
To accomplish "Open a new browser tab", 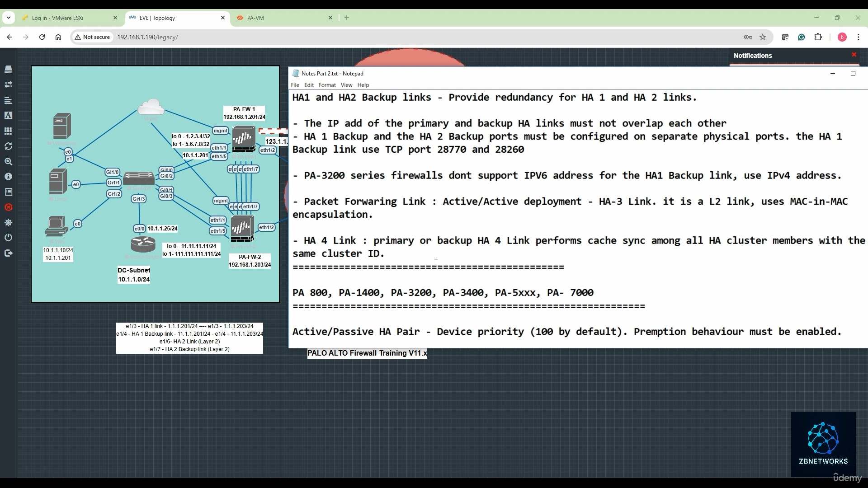I will 347,18.
